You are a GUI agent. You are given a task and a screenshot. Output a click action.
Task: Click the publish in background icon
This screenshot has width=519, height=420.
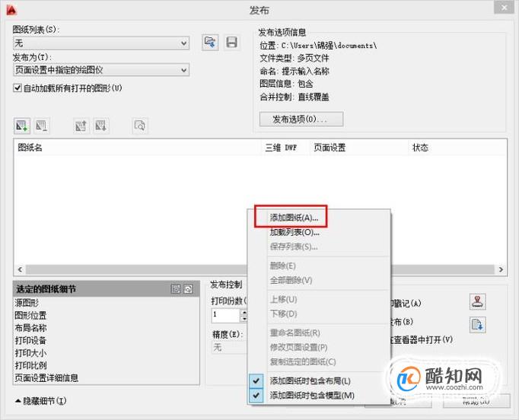478,325
